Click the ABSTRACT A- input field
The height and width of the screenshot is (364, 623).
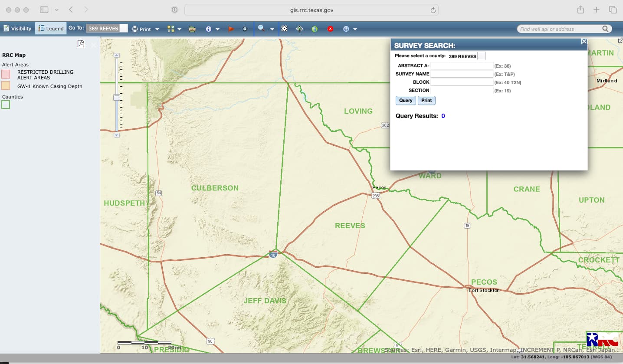point(462,66)
